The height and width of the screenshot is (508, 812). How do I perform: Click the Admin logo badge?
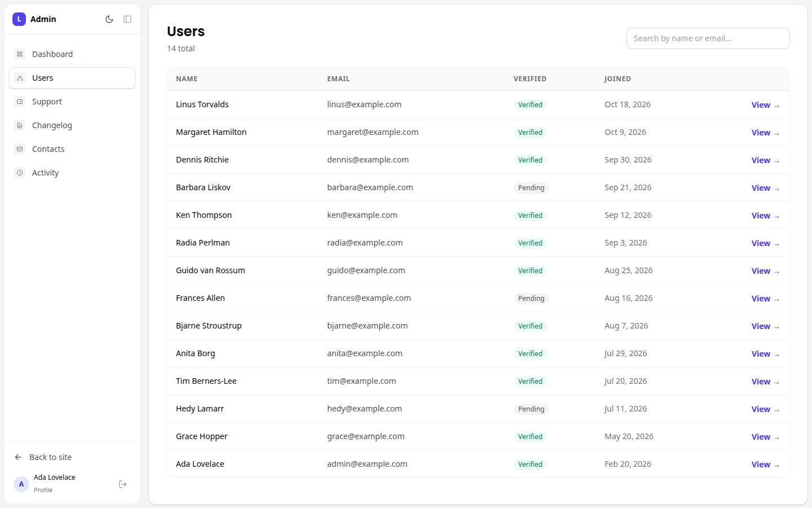point(19,19)
